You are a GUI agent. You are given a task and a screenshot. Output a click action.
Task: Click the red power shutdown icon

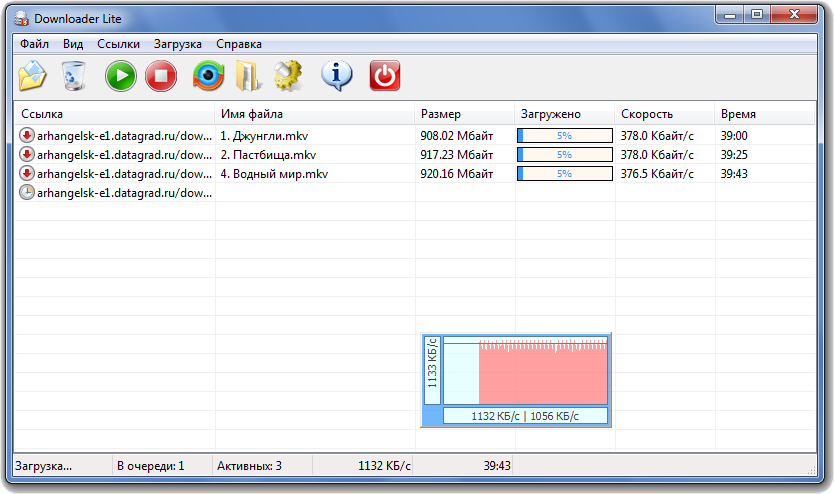[x=385, y=76]
